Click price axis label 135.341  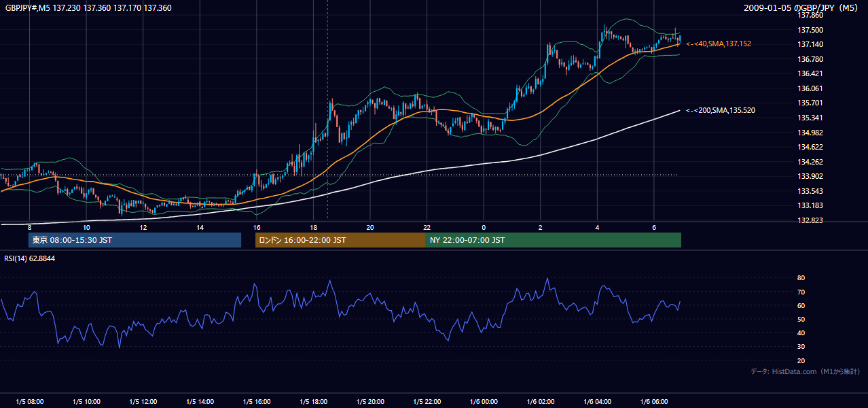point(810,118)
